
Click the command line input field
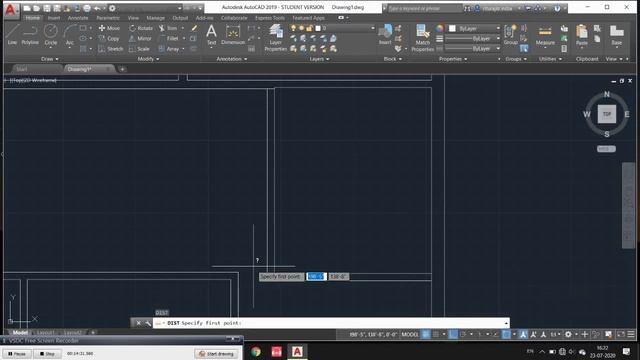point(331,323)
